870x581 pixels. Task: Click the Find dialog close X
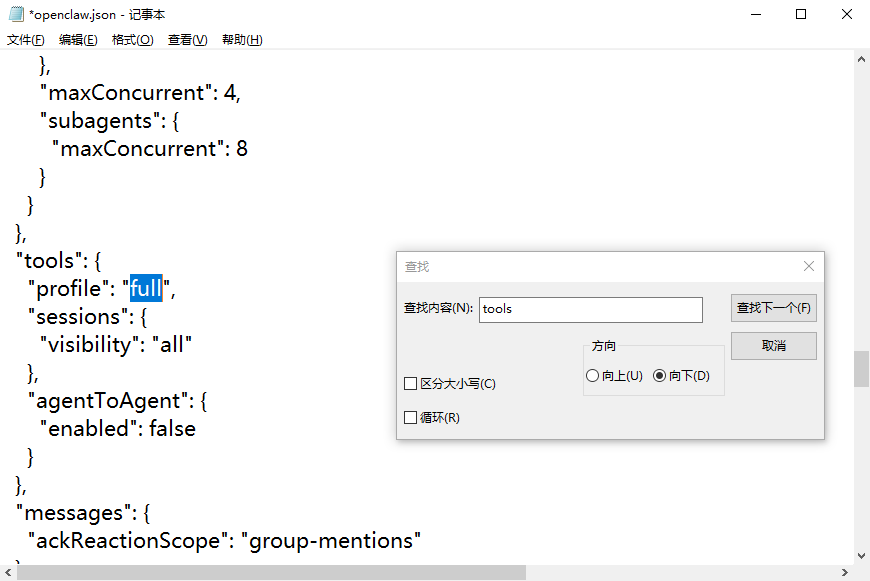point(809,266)
